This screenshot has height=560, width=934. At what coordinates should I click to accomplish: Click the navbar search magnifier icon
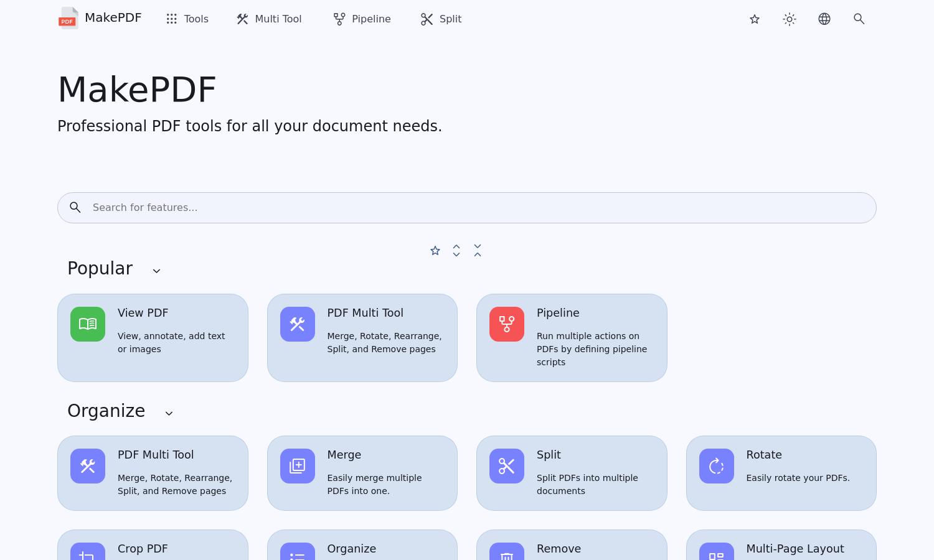pyautogui.click(x=859, y=19)
